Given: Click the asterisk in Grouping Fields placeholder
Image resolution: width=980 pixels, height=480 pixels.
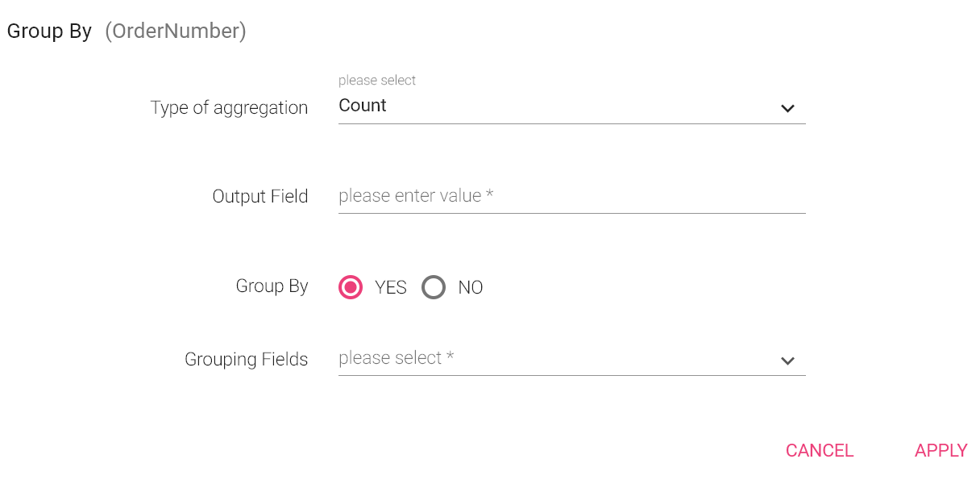Looking at the screenshot, I should [x=450, y=357].
